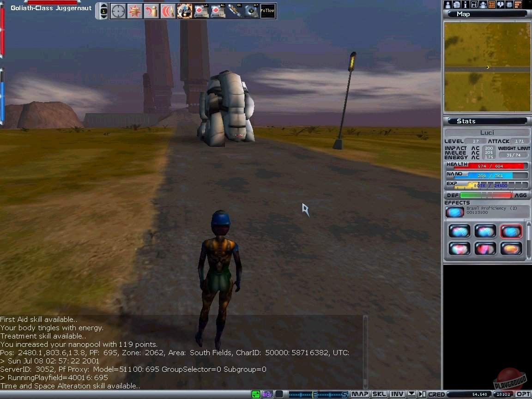Image resolution: width=532 pixels, height=399 pixels.
Task: Click the hotbar bank up arrow
Action: point(103,6)
